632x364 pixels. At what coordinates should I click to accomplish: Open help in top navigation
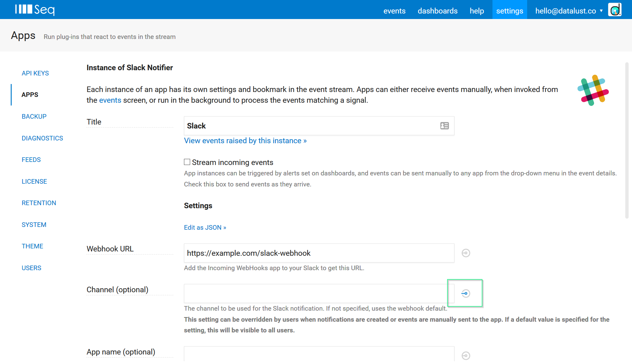point(477,11)
